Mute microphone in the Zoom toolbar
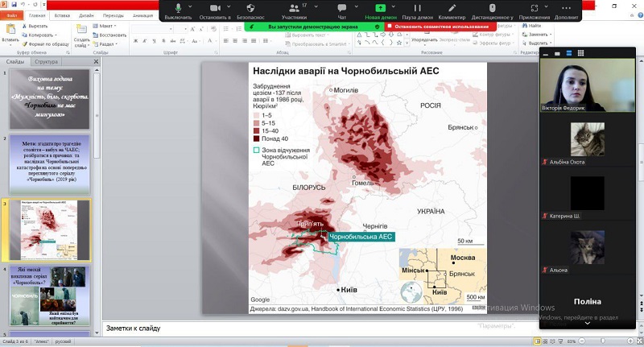The height and width of the screenshot is (347, 644). tap(178, 8)
